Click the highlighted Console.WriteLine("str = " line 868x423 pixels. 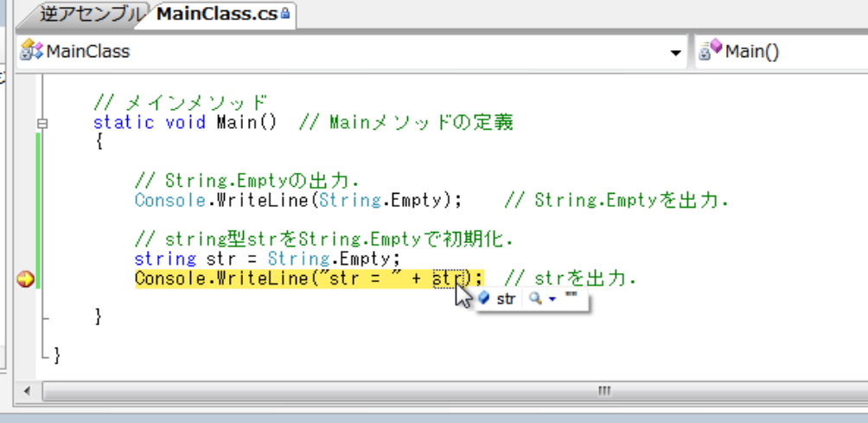tap(310, 279)
